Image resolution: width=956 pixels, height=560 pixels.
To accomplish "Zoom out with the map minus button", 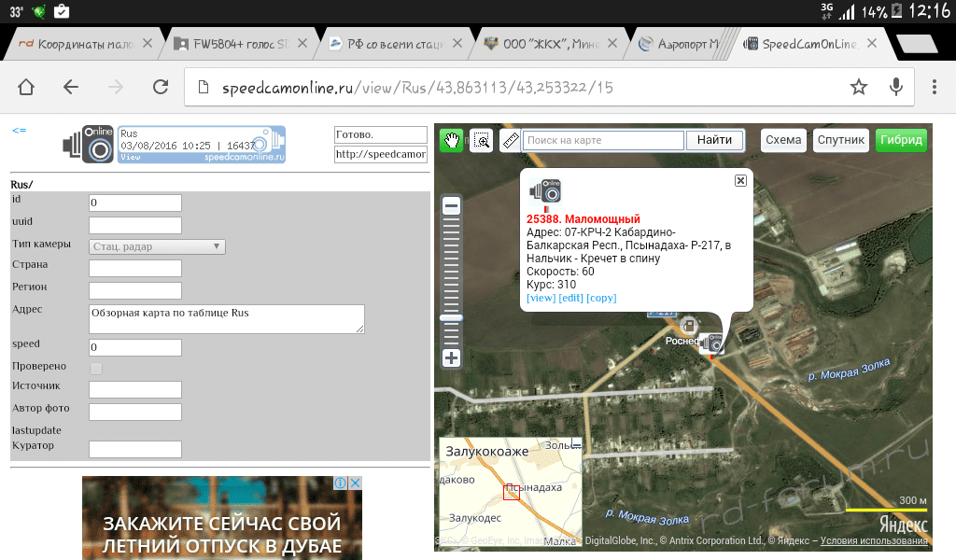I will (x=451, y=206).
